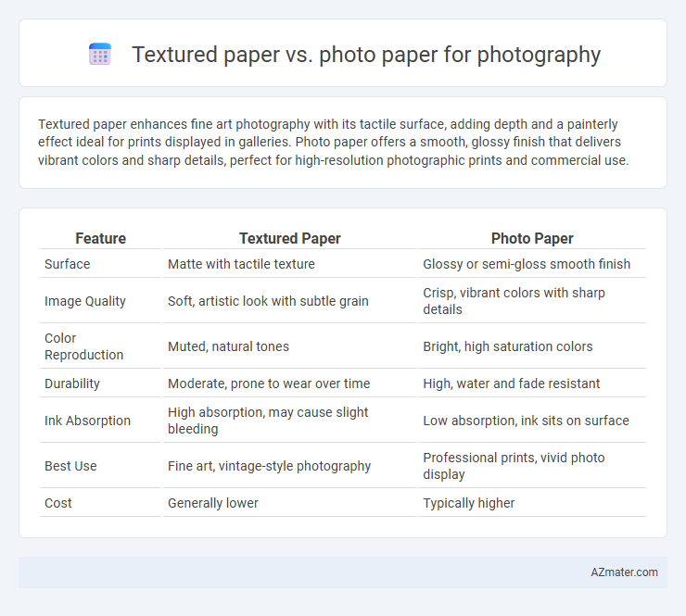Click the 'Image Quality' row label
The image size is (686, 616).
click(x=85, y=301)
